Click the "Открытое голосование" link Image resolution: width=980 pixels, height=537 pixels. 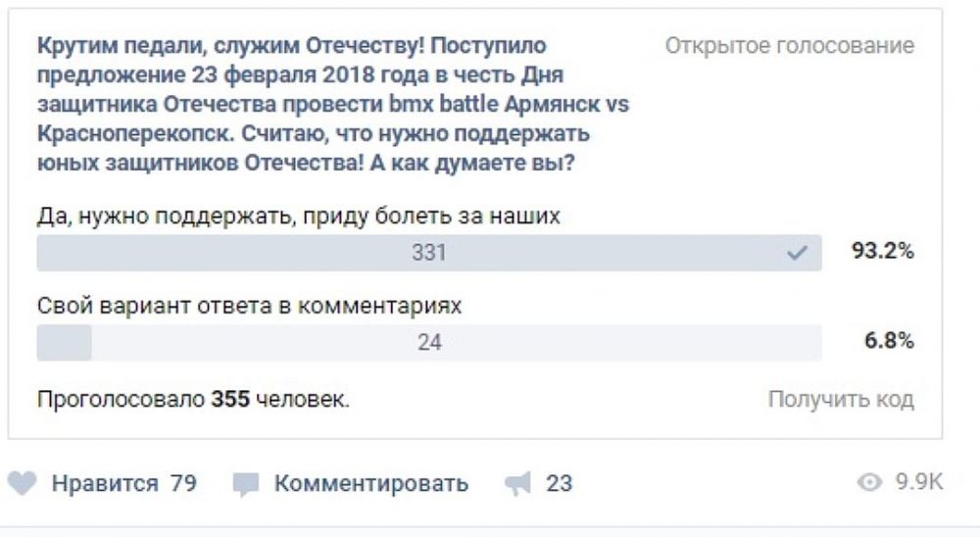tap(789, 46)
